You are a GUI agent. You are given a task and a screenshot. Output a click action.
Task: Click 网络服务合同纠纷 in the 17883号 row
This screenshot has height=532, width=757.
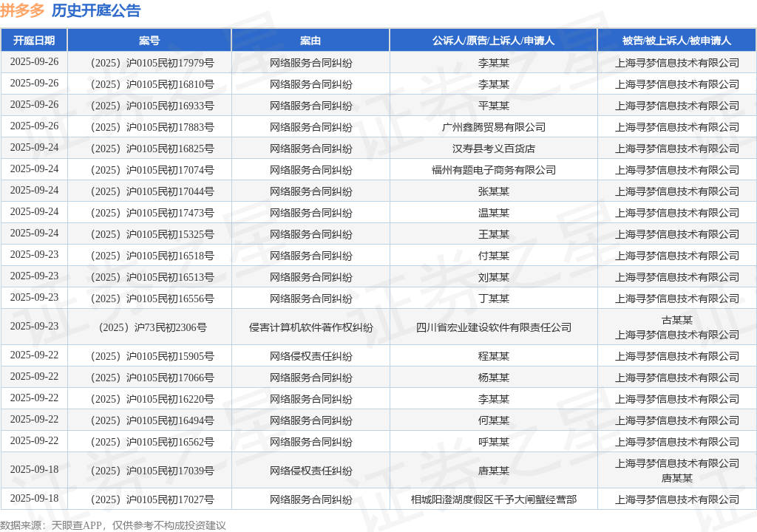(310, 127)
